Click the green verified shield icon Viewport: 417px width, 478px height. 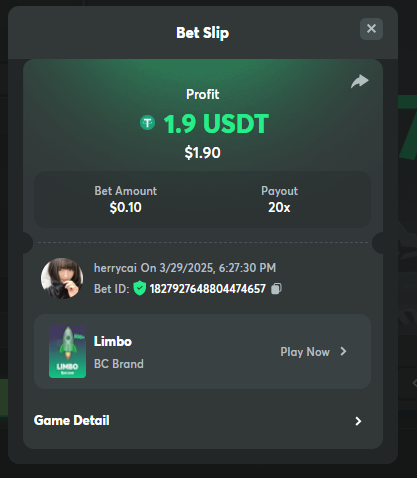pos(140,288)
